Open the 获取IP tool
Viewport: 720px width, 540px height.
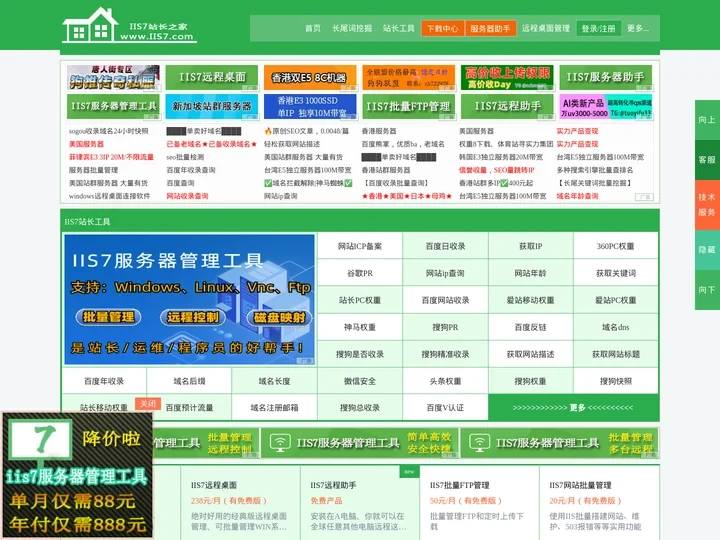click(531, 246)
